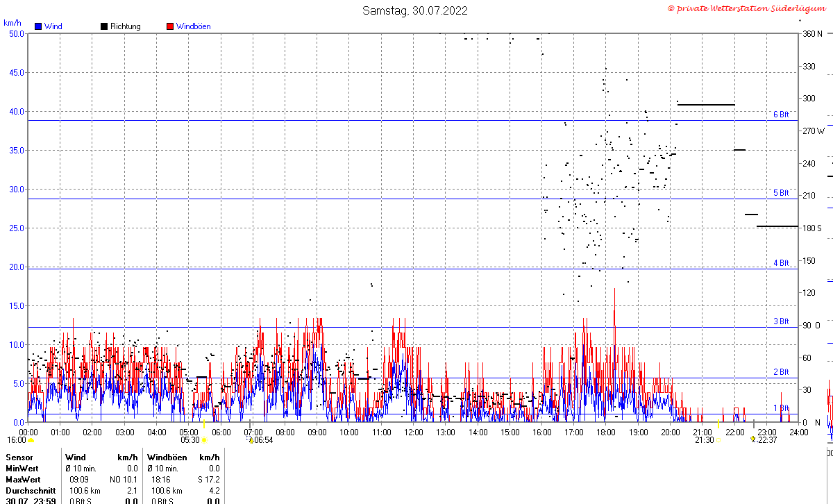The image size is (833, 504).
Task: Click the red Windböen legend square
Action: click(170, 26)
